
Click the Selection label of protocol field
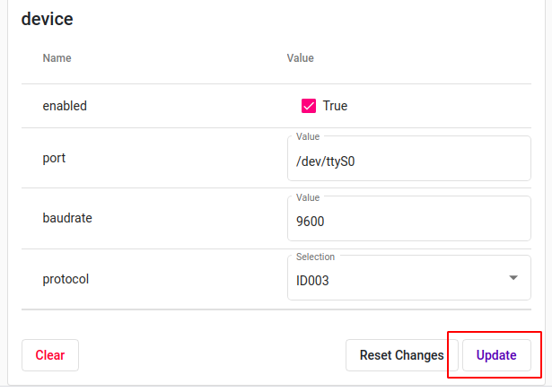point(315,257)
